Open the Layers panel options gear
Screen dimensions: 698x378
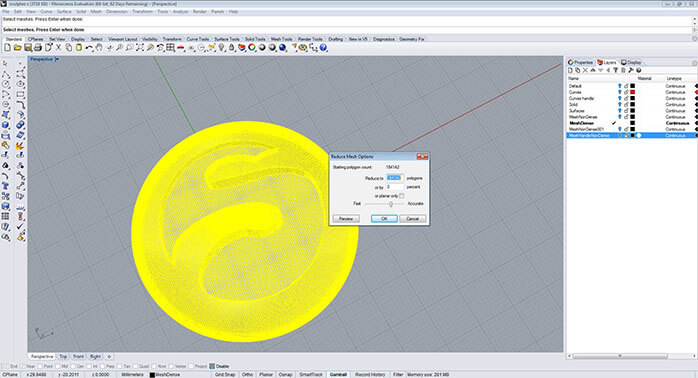pyautogui.click(x=694, y=63)
